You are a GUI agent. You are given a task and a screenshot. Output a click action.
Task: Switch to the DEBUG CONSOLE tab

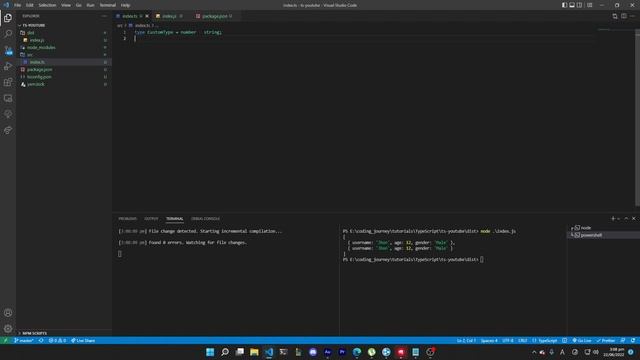[x=205, y=219]
